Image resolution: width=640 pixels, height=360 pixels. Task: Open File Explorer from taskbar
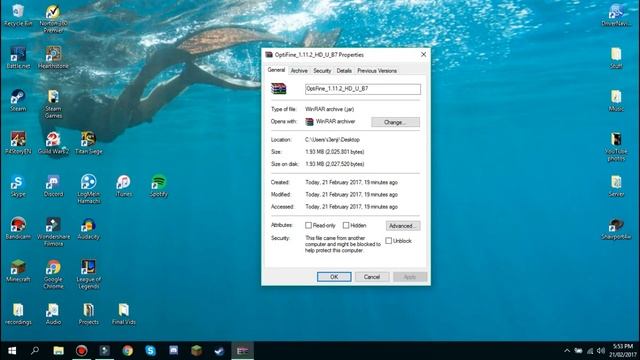coord(58,351)
